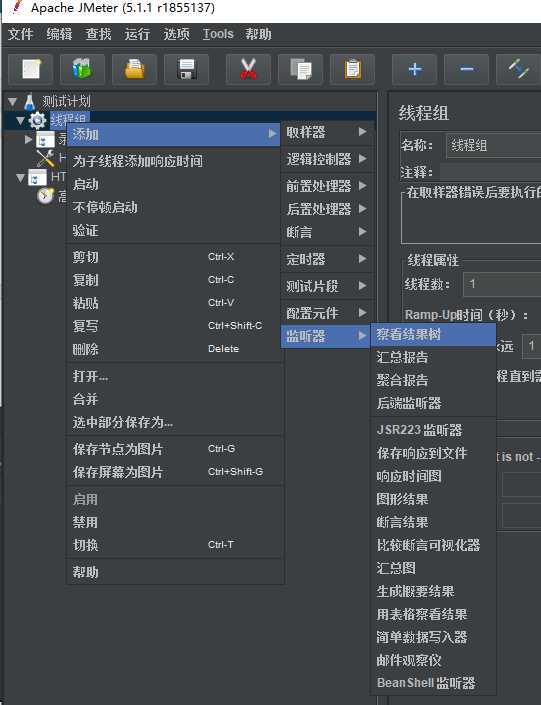Screen dimensions: 541x705
Task: Choose 删除 in the context menu
Action: tap(174, 349)
